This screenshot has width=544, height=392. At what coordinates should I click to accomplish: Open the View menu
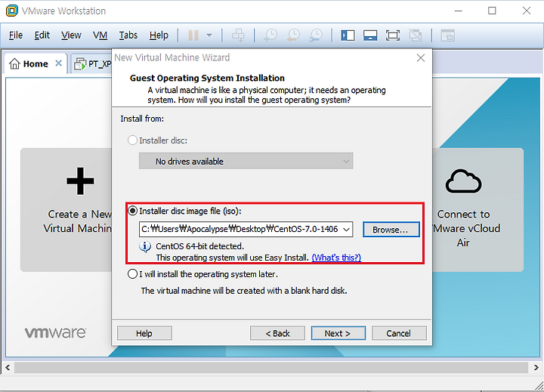(71, 35)
